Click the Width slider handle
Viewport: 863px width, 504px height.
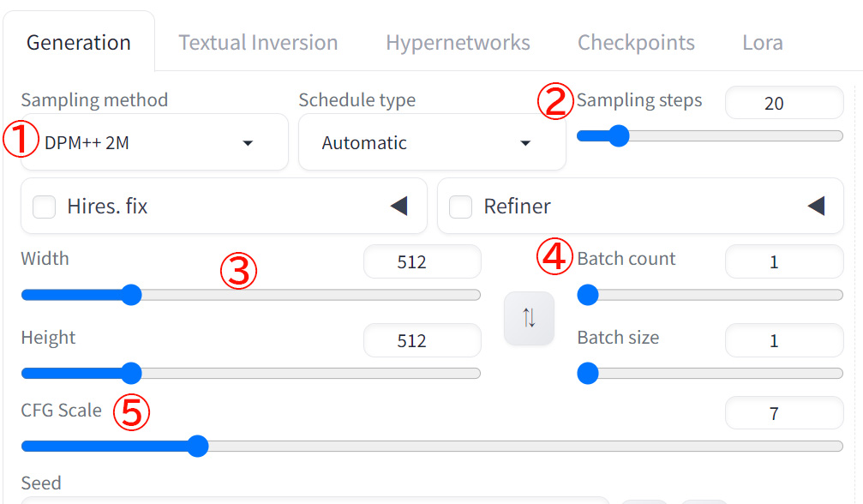(131, 295)
